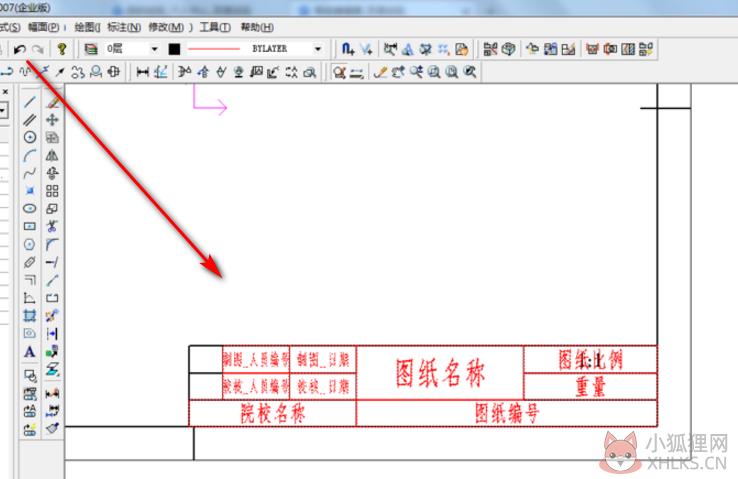Screen dimensions: 738x479
Task: Open the black color swatch
Action: [x=174, y=48]
